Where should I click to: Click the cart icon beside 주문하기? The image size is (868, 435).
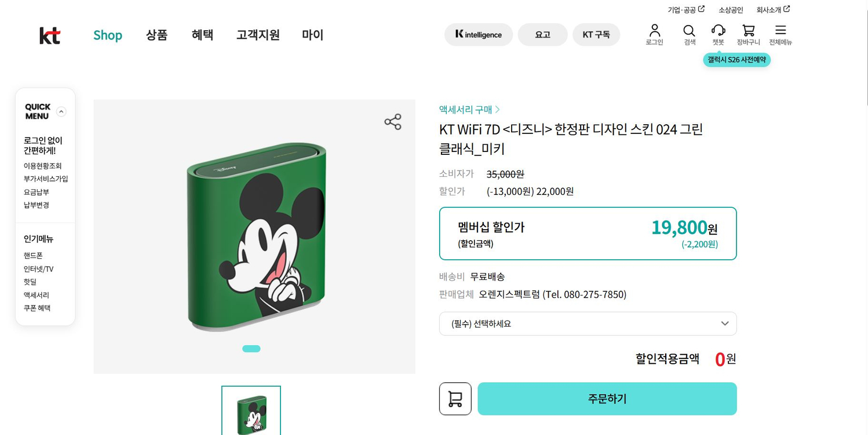[455, 398]
